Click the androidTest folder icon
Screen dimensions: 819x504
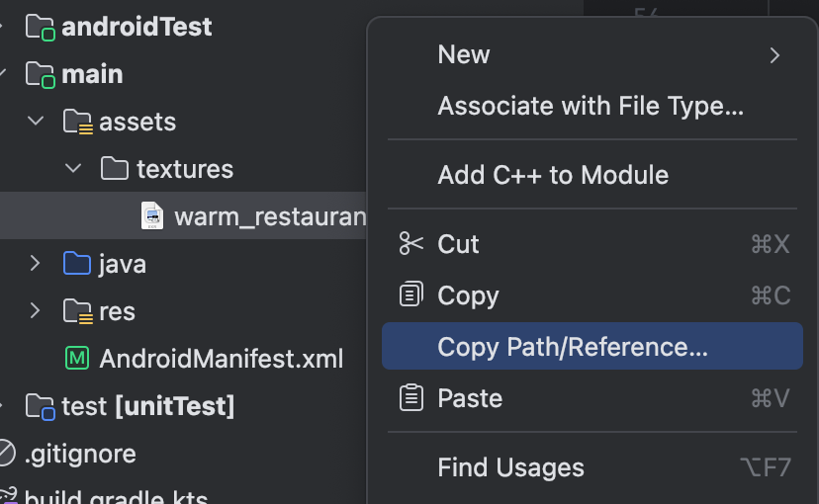click(x=41, y=28)
